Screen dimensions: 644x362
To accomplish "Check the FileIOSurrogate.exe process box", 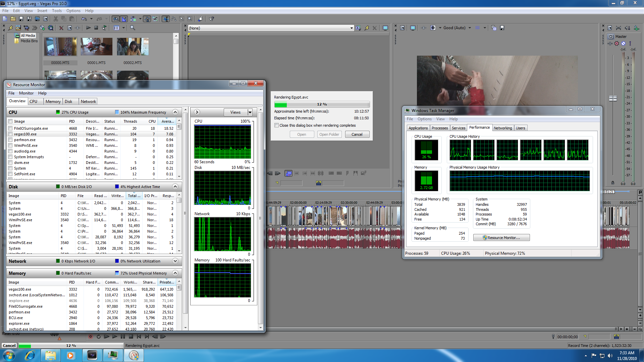I will pyautogui.click(x=10, y=128).
